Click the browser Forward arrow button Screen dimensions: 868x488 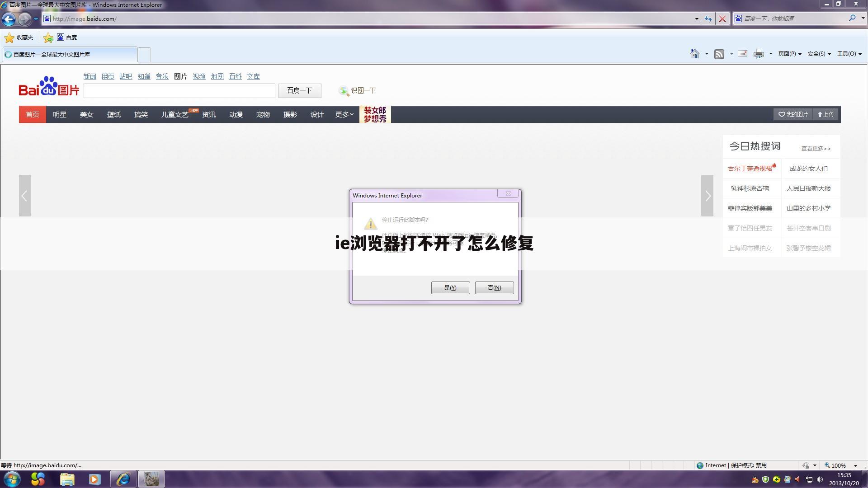point(25,19)
